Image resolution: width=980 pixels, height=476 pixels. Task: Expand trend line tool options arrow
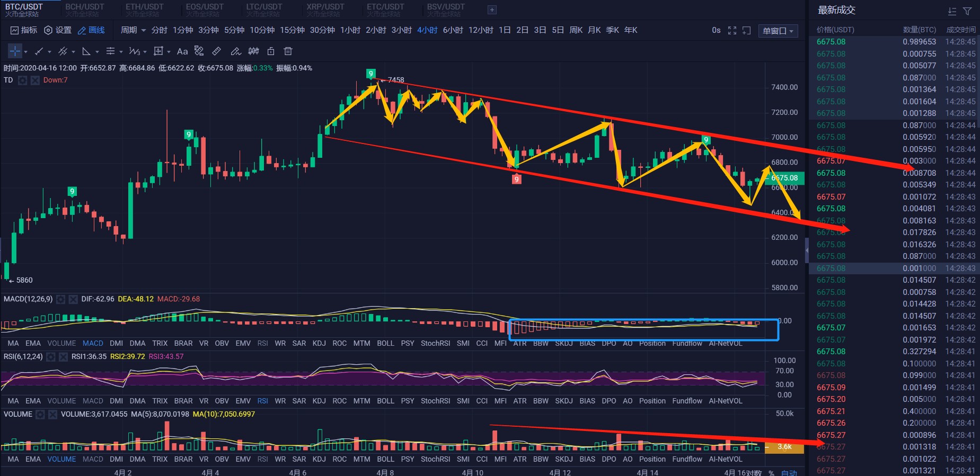(49, 52)
